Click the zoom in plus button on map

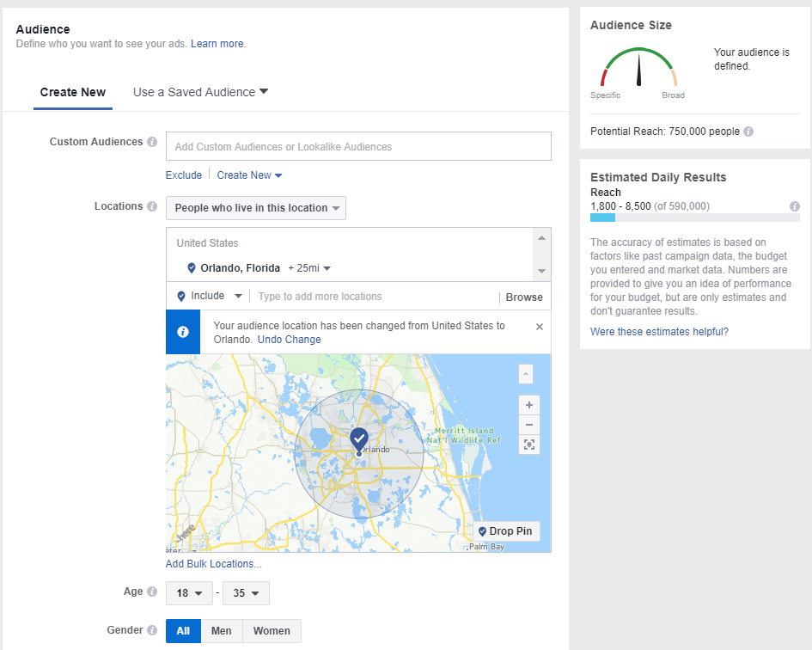click(x=529, y=405)
